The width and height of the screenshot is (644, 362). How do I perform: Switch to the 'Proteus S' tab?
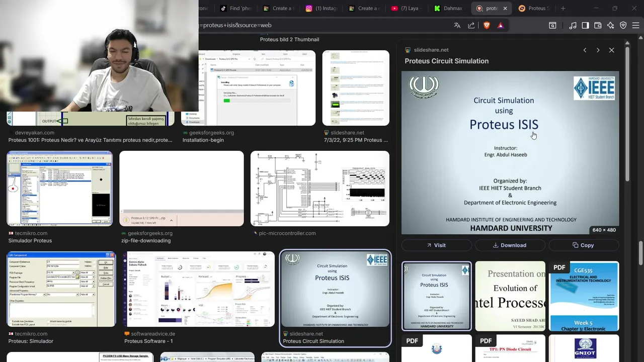[534, 8]
